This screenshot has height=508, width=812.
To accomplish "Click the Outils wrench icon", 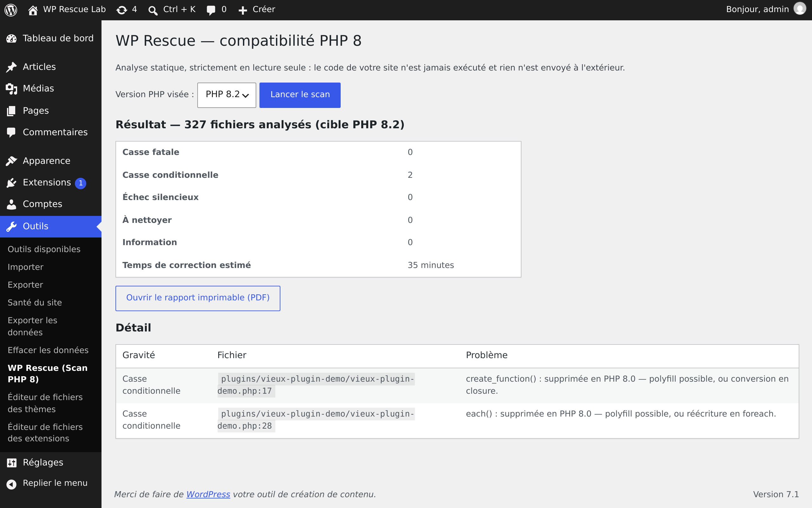I will click(x=11, y=226).
